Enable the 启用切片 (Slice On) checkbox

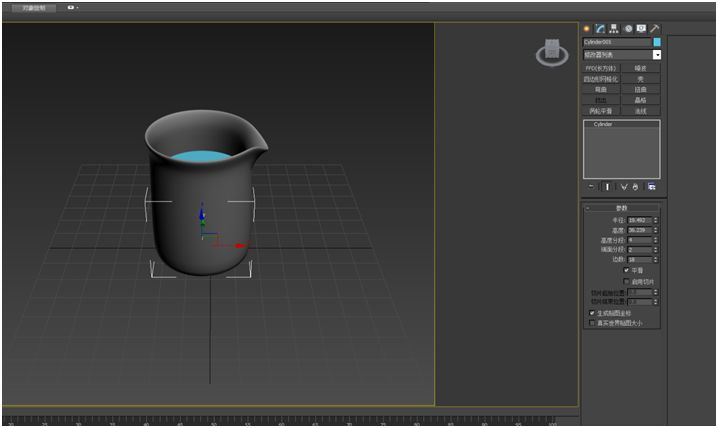tap(626, 281)
